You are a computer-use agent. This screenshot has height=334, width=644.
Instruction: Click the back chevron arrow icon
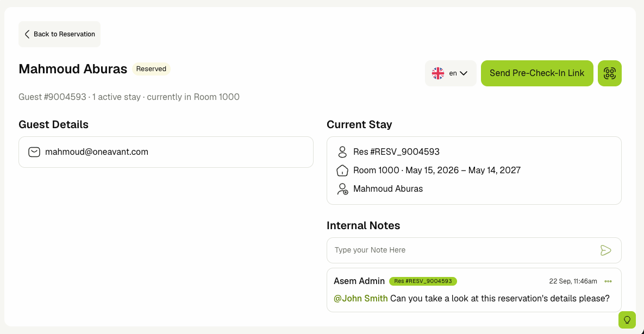click(27, 34)
